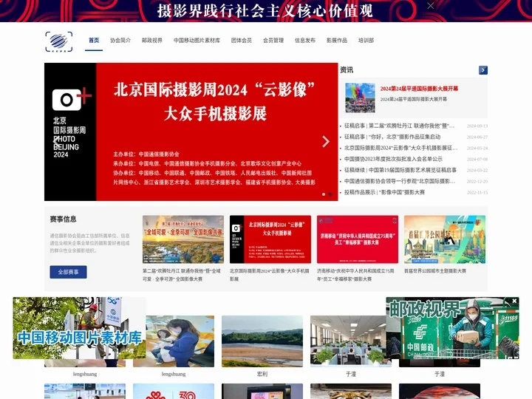Open news 征稿启事 第二届欢腾牡丹江
This screenshot has width=532, height=399.
(x=399, y=126)
